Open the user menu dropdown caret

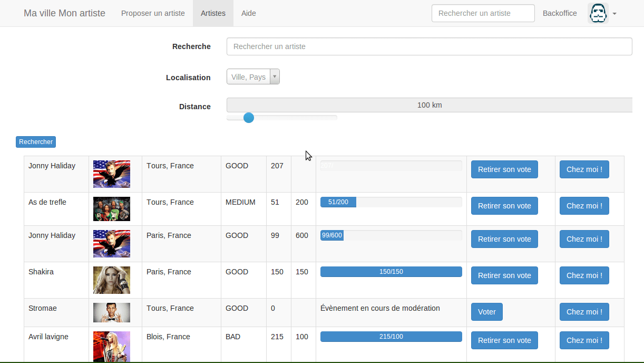(614, 14)
